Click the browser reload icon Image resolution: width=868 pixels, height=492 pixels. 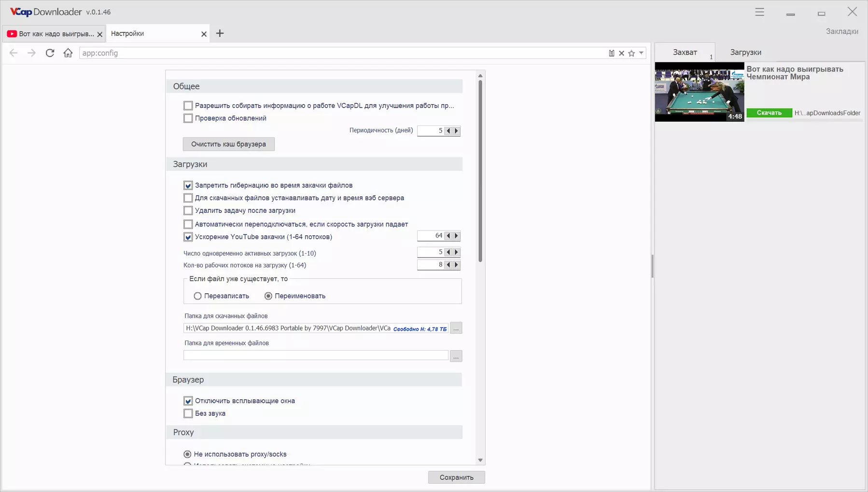coord(50,53)
